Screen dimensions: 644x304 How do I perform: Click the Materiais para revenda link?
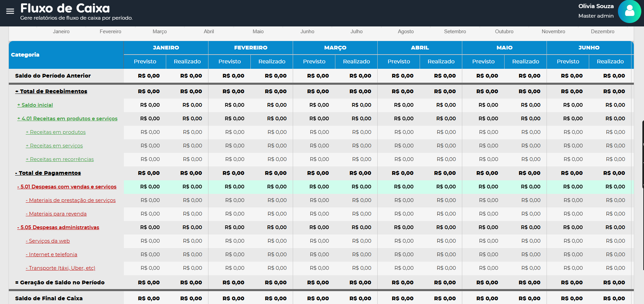56,214
